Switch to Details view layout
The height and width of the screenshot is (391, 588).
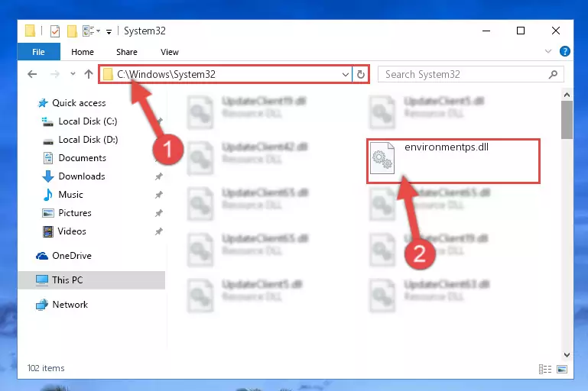(x=545, y=370)
